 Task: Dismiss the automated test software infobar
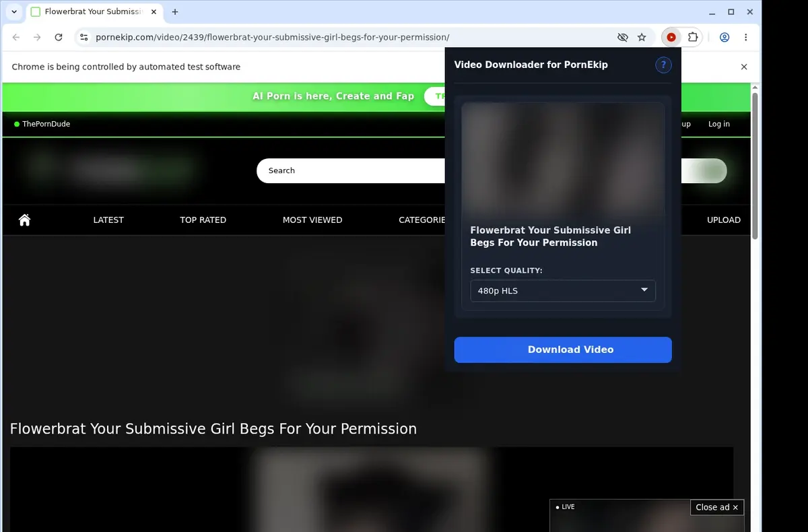tap(744, 67)
